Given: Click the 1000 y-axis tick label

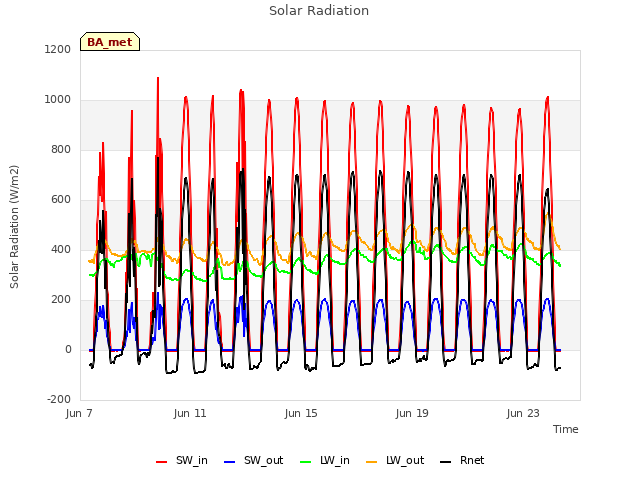Looking at the screenshot, I should click(x=58, y=100).
